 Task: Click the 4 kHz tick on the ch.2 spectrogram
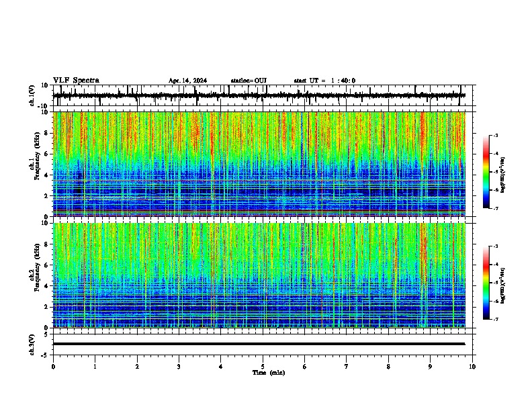point(47,286)
